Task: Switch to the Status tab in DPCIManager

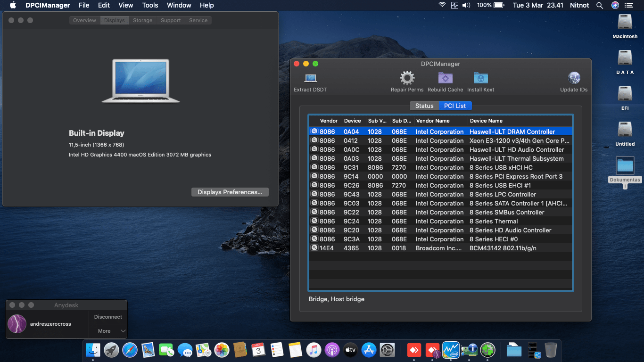Action: click(x=424, y=106)
